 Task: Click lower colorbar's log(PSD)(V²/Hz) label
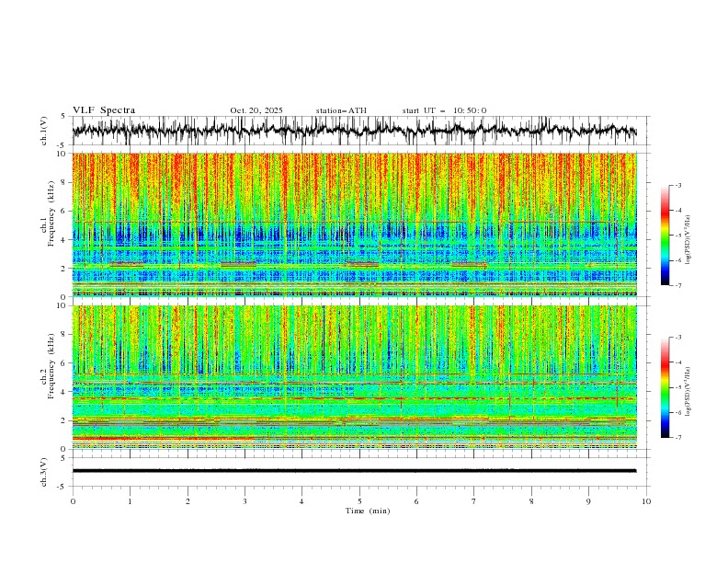(x=688, y=391)
